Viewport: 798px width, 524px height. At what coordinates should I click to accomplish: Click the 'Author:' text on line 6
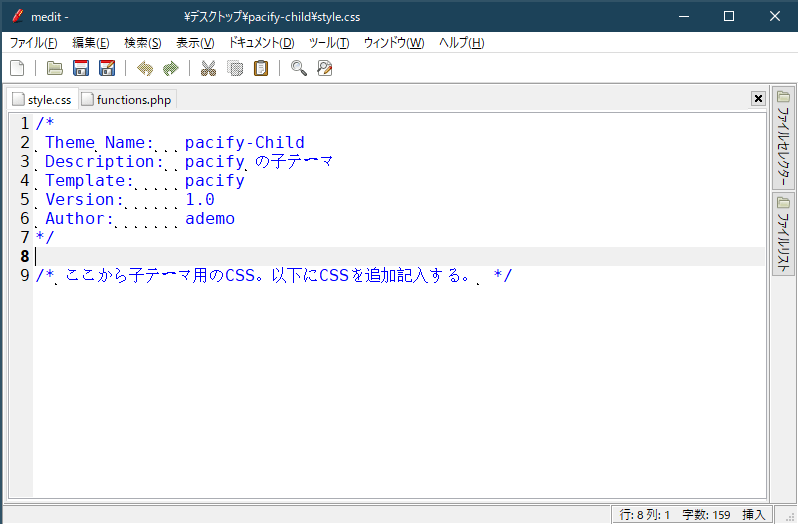coord(79,218)
